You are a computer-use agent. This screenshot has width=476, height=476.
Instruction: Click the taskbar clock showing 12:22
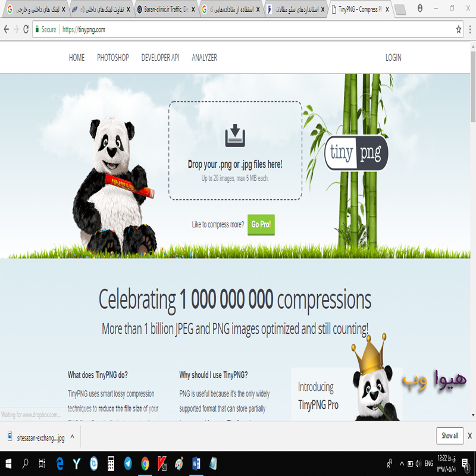click(x=446, y=464)
